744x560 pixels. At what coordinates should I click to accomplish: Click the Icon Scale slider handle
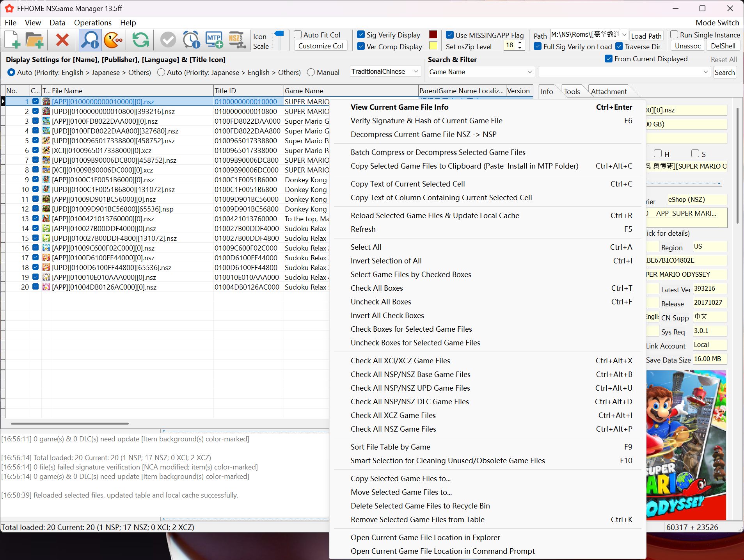click(279, 34)
